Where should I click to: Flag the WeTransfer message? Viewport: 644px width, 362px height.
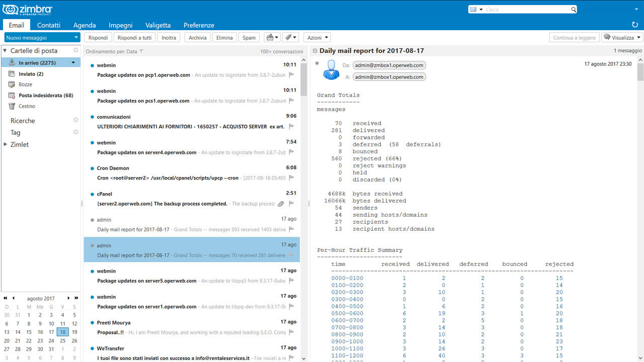coord(291,358)
